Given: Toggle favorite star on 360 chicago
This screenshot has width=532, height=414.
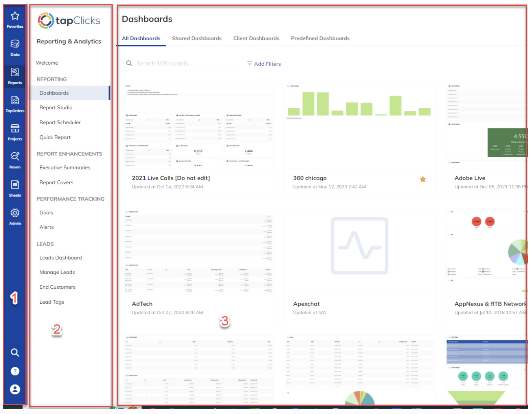Looking at the screenshot, I should [x=423, y=179].
